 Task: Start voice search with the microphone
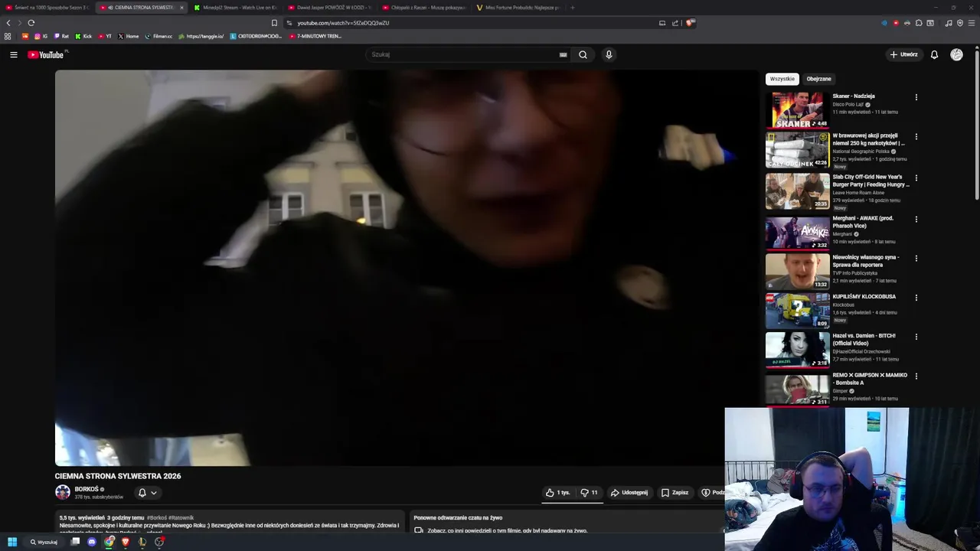(609, 54)
